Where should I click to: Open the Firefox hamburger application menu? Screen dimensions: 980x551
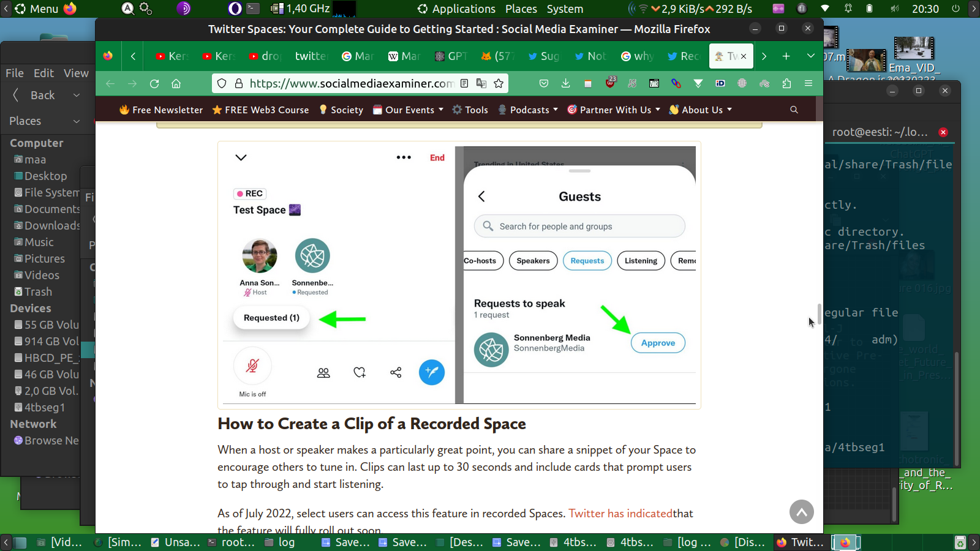pyautogui.click(x=809, y=83)
